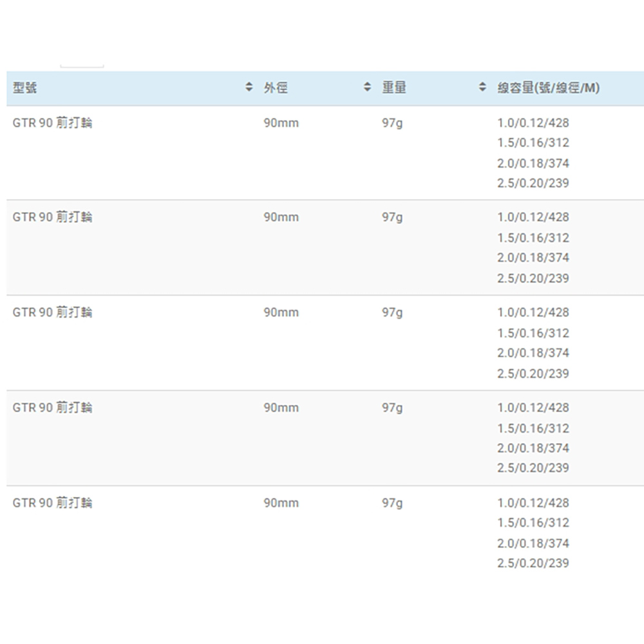
Task: Select GTR 90 前打輪 in the second row
Action: (x=52, y=217)
